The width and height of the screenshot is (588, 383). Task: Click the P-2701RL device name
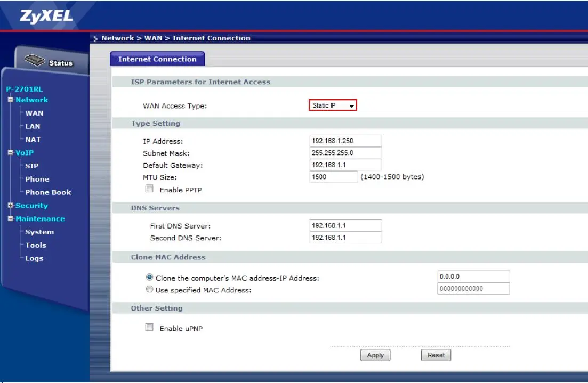(x=25, y=89)
